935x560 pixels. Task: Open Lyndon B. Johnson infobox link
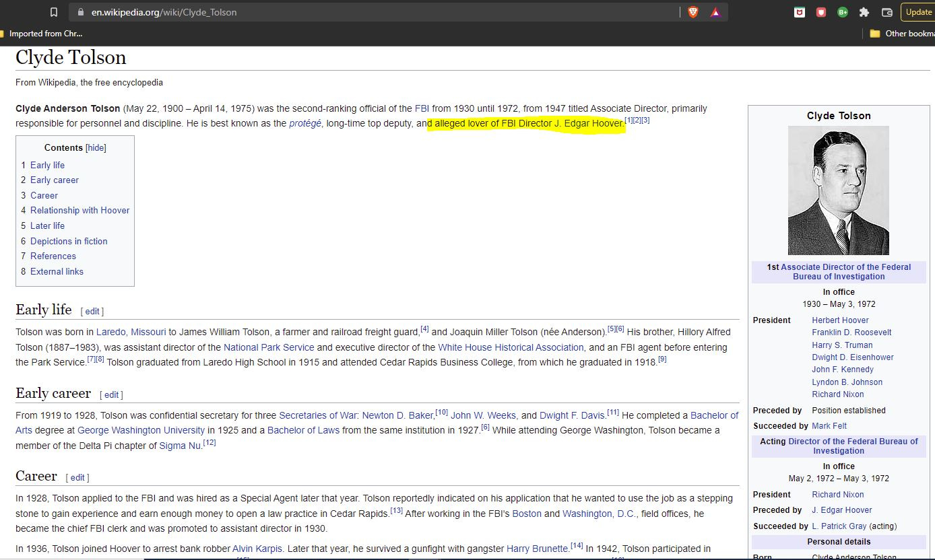847,382
